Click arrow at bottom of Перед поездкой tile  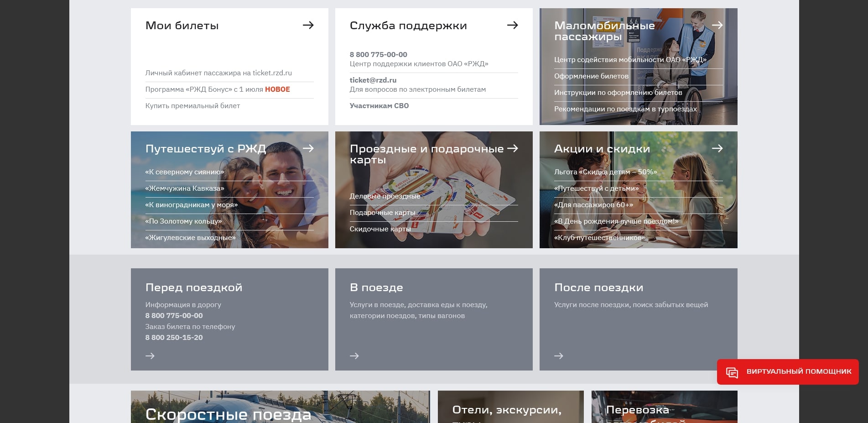(150, 356)
